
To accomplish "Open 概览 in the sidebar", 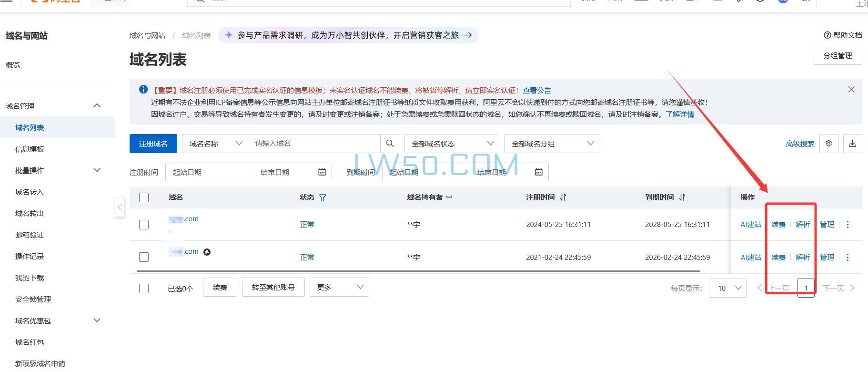I will (13, 65).
